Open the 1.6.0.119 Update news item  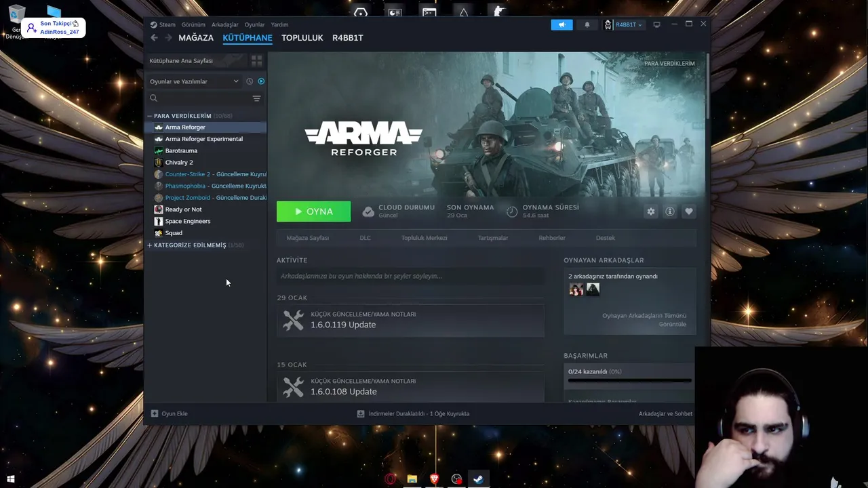tap(410, 321)
